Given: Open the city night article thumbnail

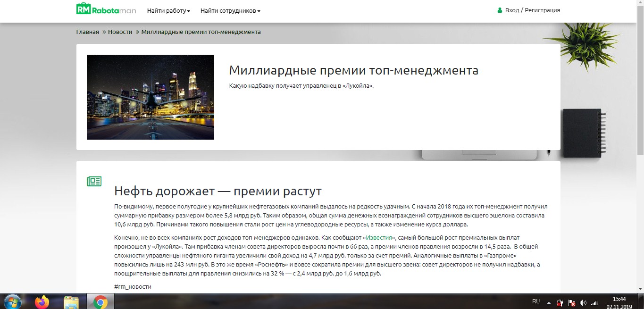Looking at the screenshot, I should (151, 97).
